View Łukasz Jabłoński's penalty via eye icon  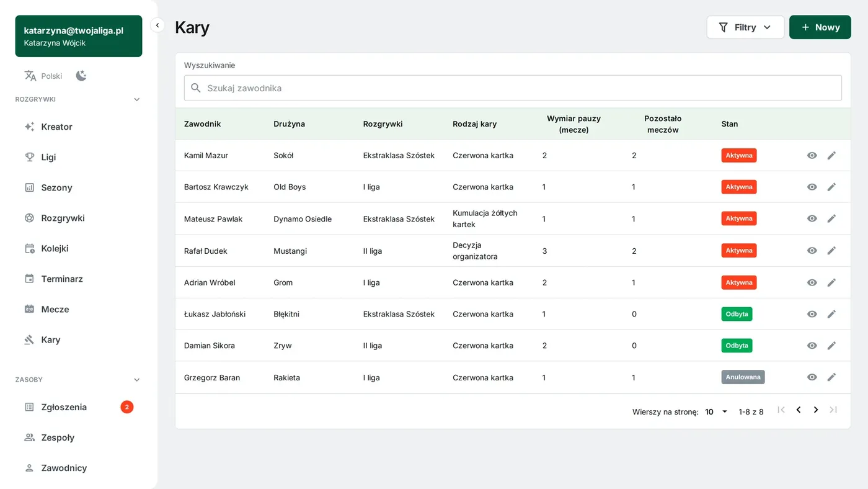click(x=812, y=314)
